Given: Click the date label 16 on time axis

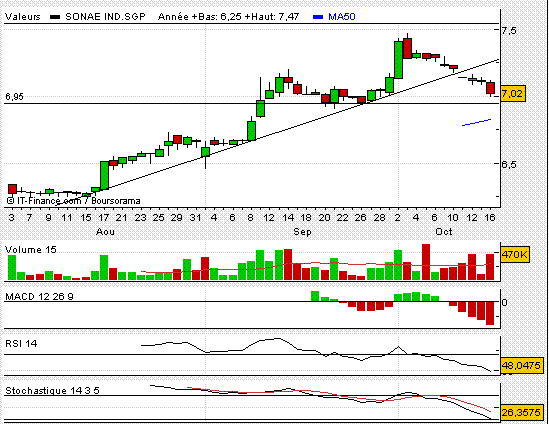Looking at the screenshot, I should (489, 218).
